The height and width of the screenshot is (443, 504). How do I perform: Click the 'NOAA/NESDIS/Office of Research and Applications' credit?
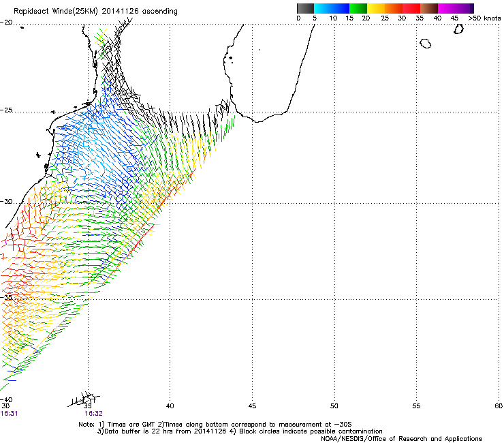click(401, 439)
